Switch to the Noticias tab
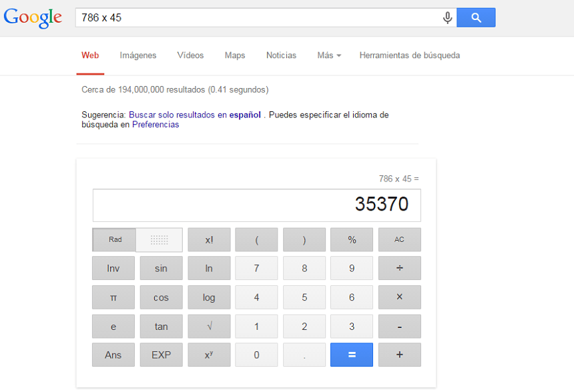The image size is (574, 392). (x=281, y=55)
